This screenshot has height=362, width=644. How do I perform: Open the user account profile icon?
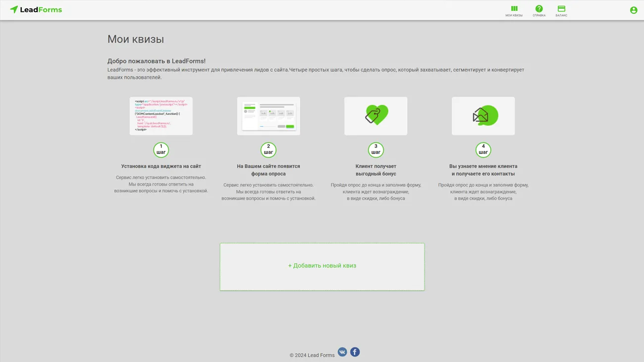tap(633, 10)
